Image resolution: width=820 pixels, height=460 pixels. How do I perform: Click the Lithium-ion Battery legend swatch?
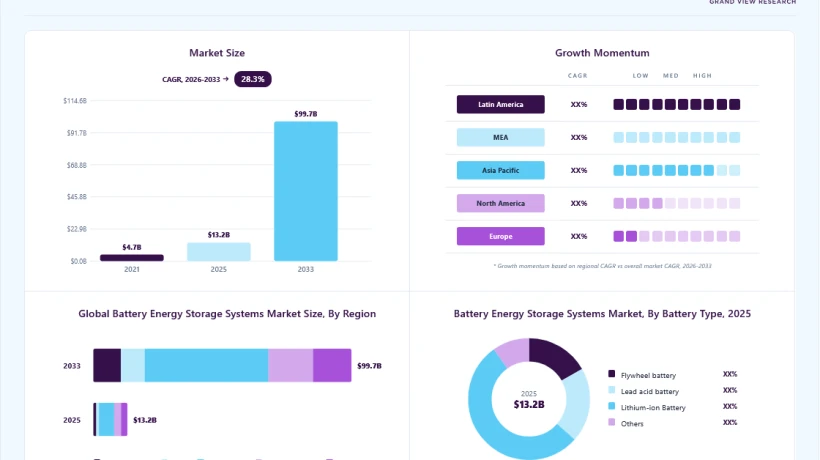[x=611, y=406]
